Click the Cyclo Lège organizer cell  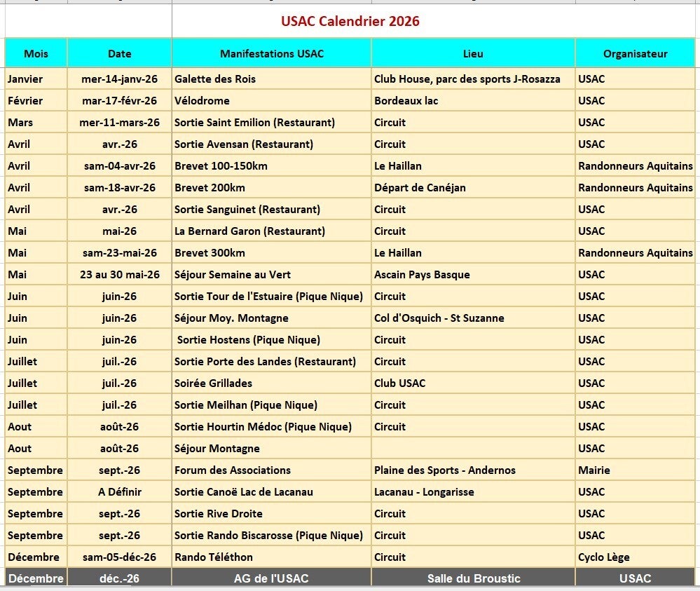point(636,557)
